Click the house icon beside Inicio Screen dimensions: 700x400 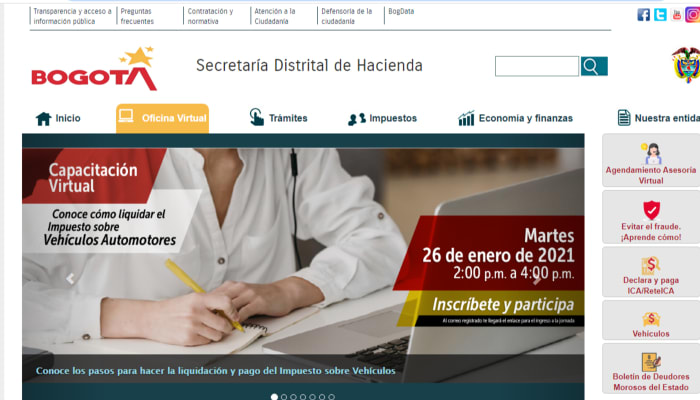pyautogui.click(x=44, y=119)
